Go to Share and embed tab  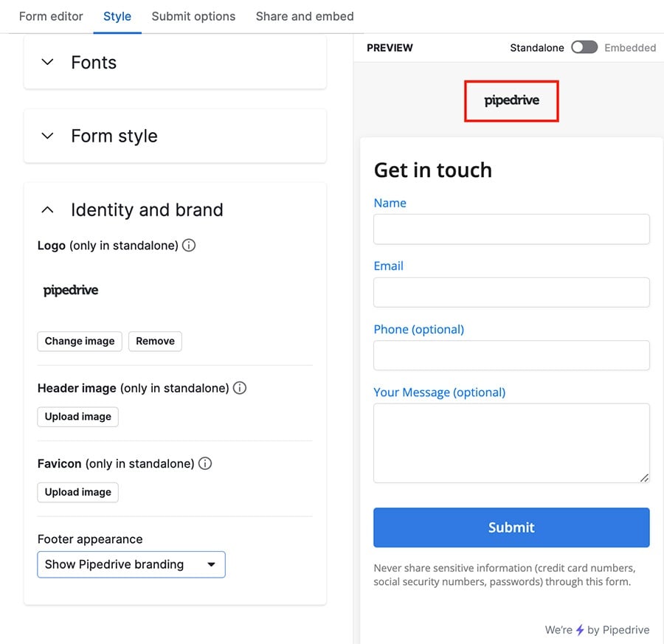305,16
